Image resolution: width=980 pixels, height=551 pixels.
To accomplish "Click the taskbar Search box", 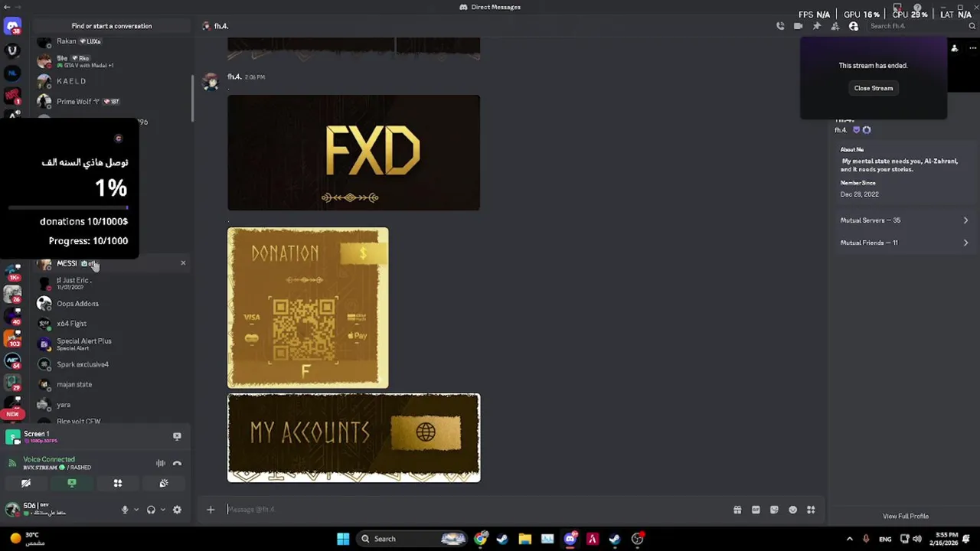I will (413, 539).
